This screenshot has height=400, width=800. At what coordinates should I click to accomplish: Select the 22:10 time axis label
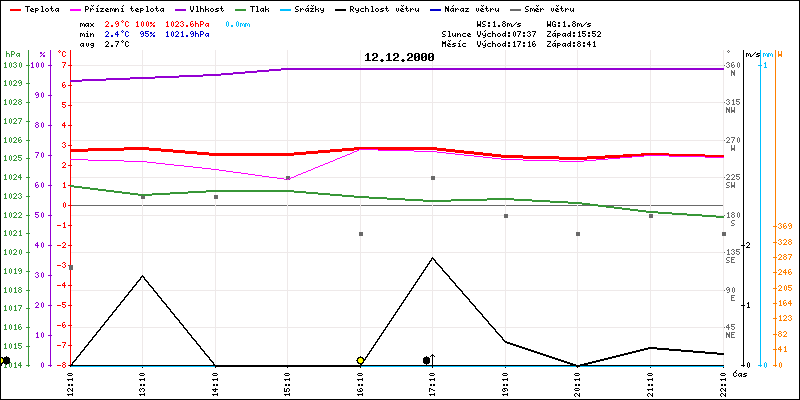coord(724,384)
